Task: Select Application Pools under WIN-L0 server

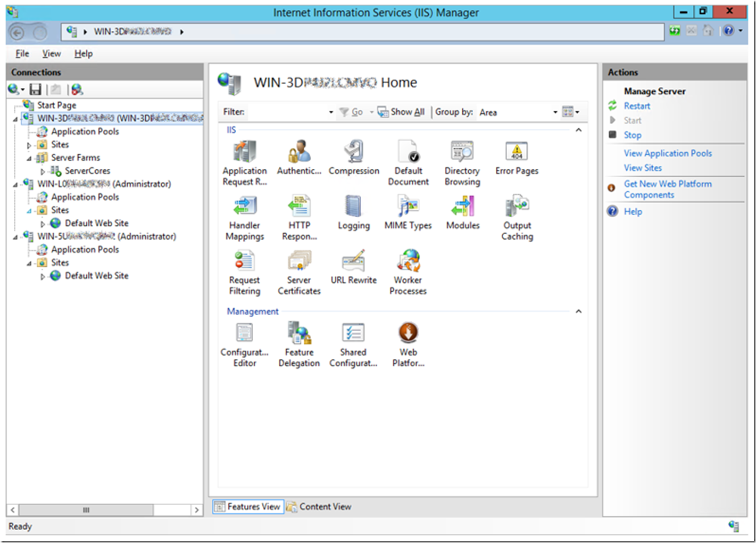Action: coord(85,197)
